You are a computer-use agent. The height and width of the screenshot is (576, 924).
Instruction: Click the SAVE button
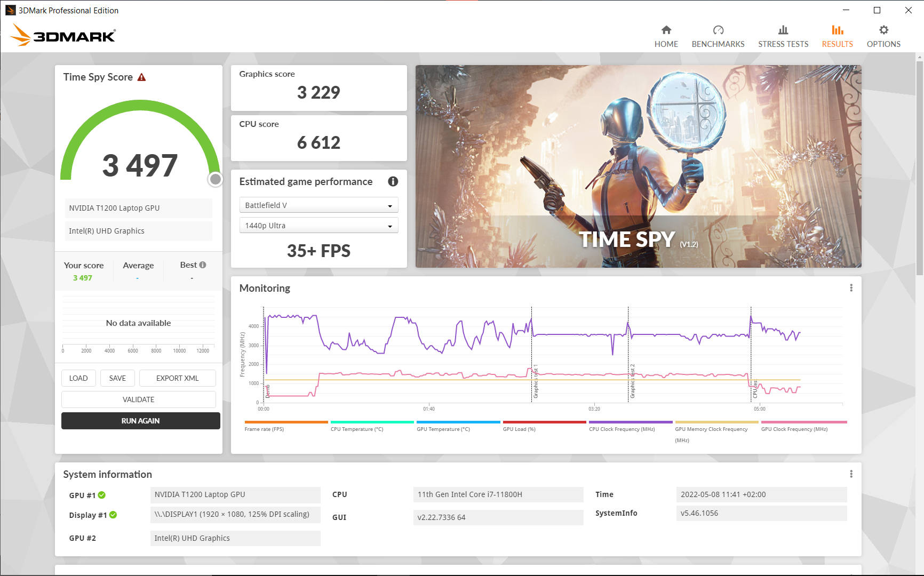point(117,378)
